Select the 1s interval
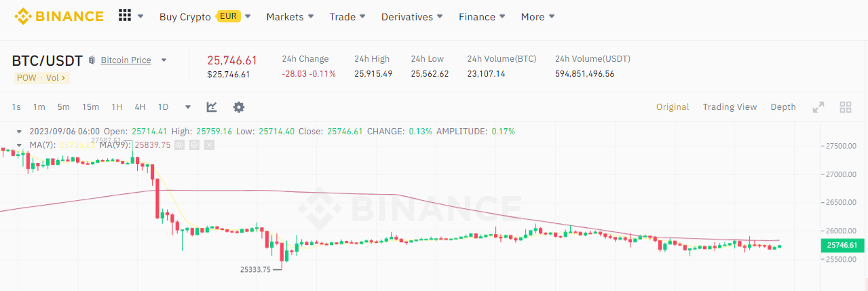Viewport: 868px width, 291px height. pos(16,107)
